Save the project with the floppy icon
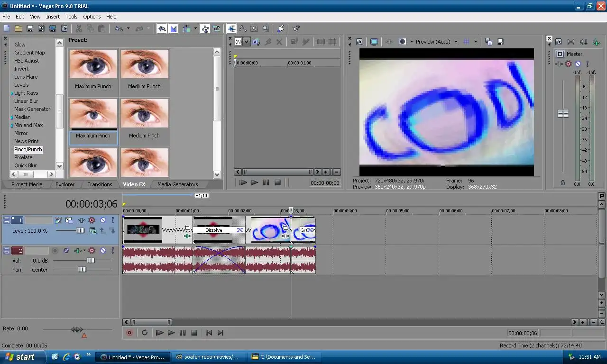The image size is (607, 364). (x=29, y=28)
